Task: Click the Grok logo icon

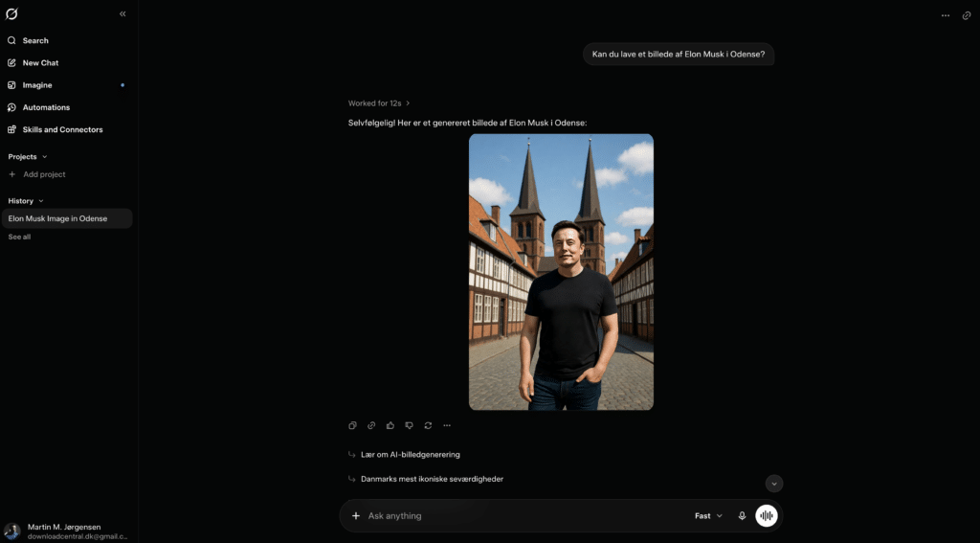Action: tap(11, 13)
